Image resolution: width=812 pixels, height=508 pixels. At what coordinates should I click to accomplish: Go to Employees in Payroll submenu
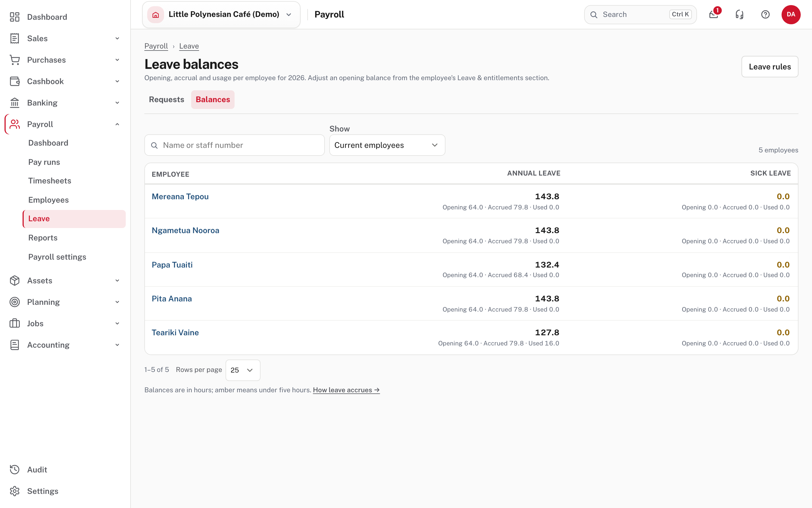[48, 200]
